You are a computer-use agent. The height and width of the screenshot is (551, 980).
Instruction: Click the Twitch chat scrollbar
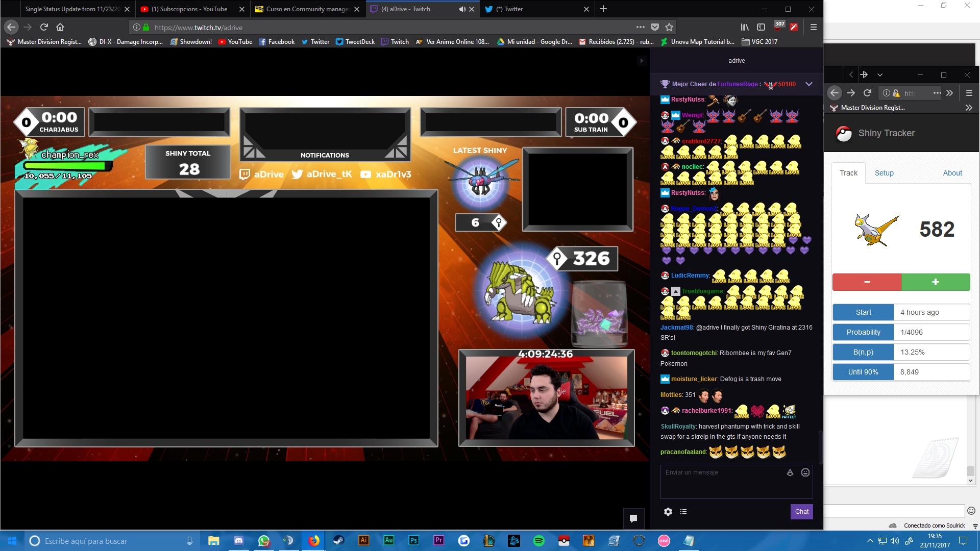[820, 447]
